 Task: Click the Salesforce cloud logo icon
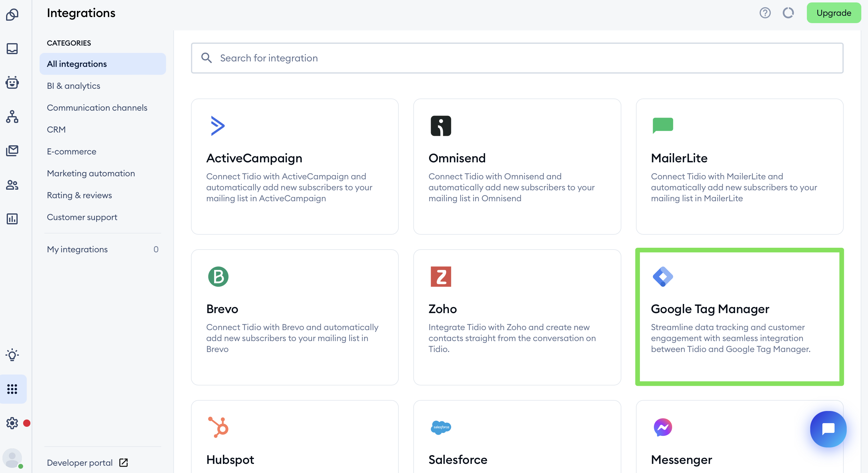pos(441,427)
